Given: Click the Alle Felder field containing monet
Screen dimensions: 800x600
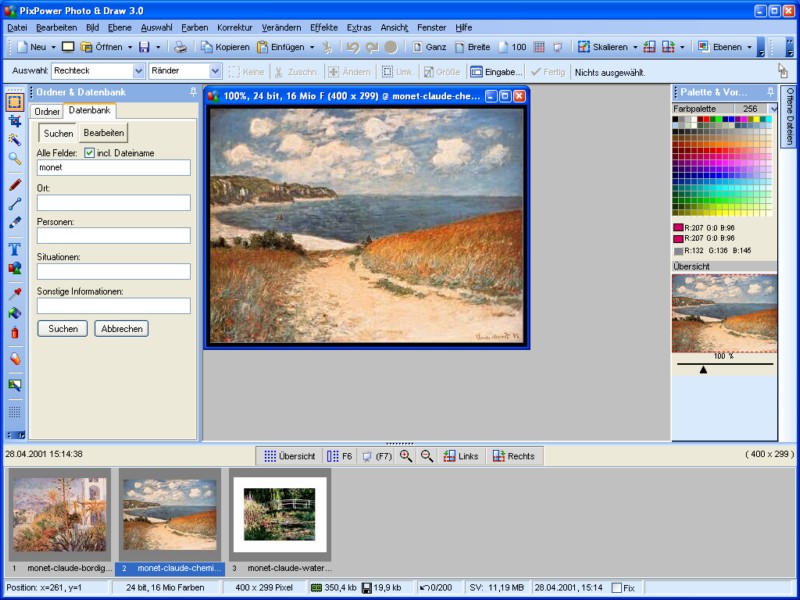Looking at the screenshot, I should click(113, 167).
